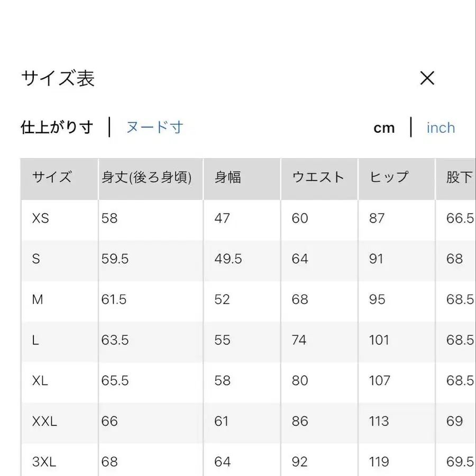Select the M size row
Viewport: 476px width, 476px height.
(x=37, y=300)
